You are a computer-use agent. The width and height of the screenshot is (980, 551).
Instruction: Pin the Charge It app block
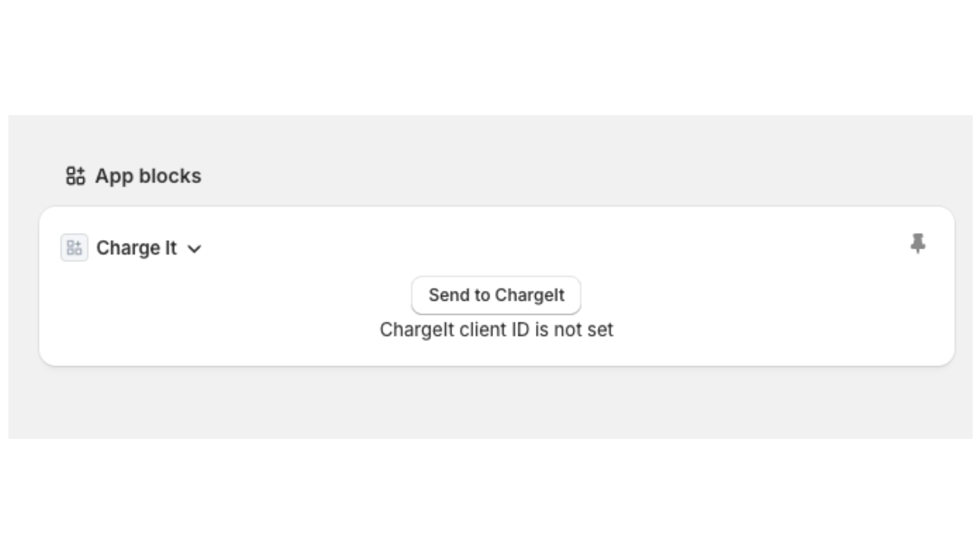[917, 244]
